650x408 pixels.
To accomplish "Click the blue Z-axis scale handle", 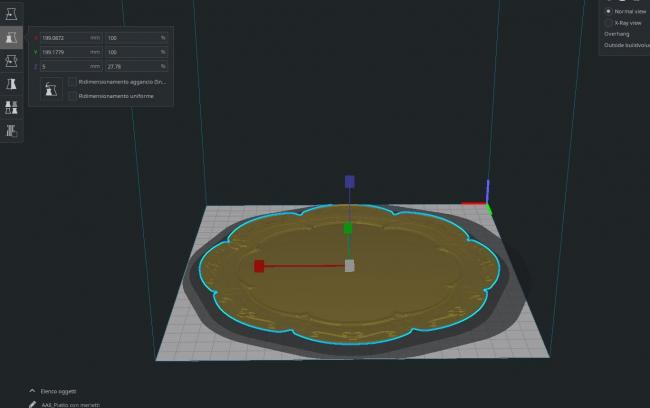I will pyautogui.click(x=349, y=182).
